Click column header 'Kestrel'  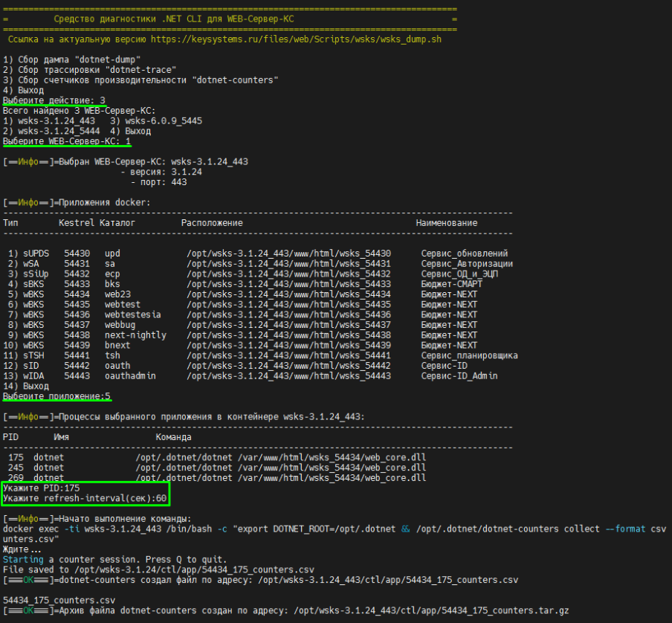[77, 223]
